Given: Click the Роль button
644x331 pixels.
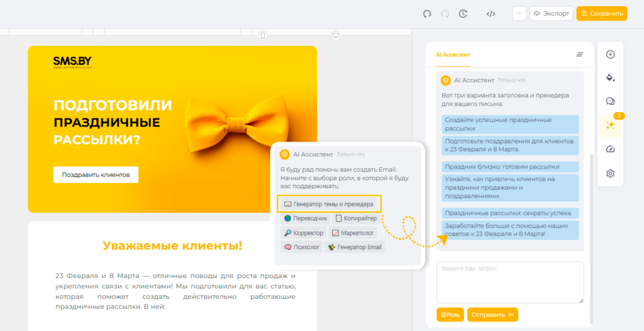Looking at the screenshot, I should (x=450, y=315).
